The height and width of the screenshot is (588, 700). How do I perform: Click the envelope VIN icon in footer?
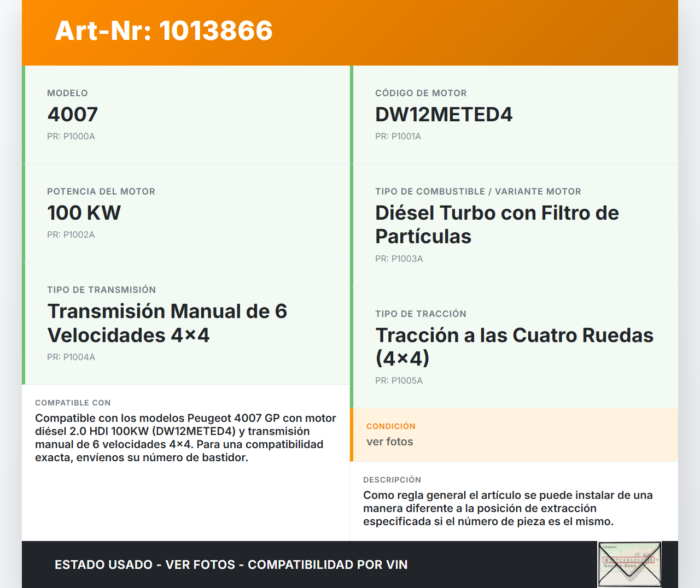[629, 564]
